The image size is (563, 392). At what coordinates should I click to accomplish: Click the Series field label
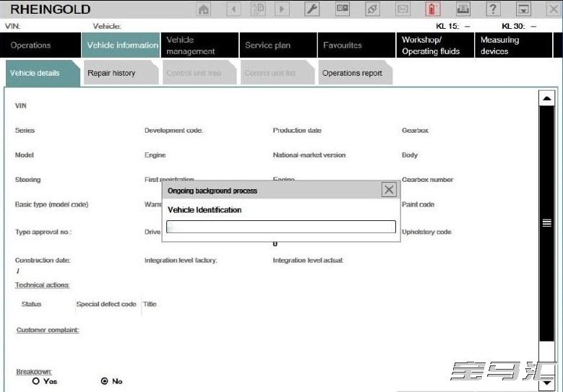(25, 130)
